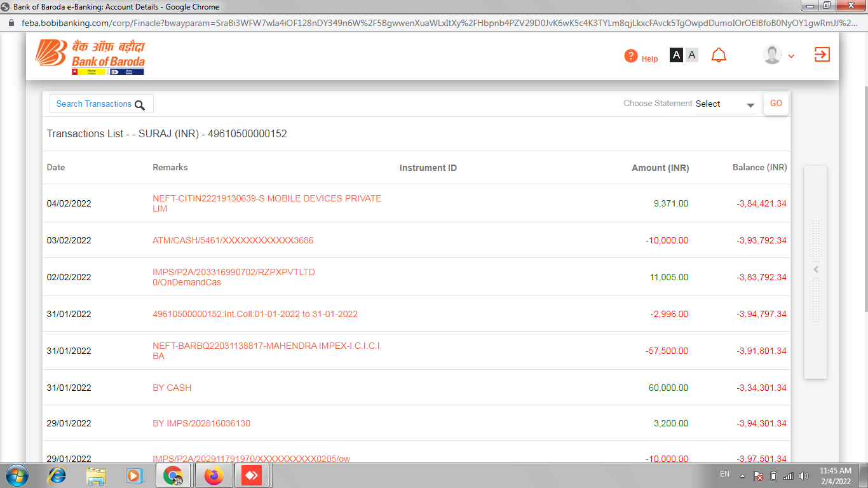Click the network signal tray icon
Image resolution: width=868 pixels, height=488 pixels.
point(789,476)
